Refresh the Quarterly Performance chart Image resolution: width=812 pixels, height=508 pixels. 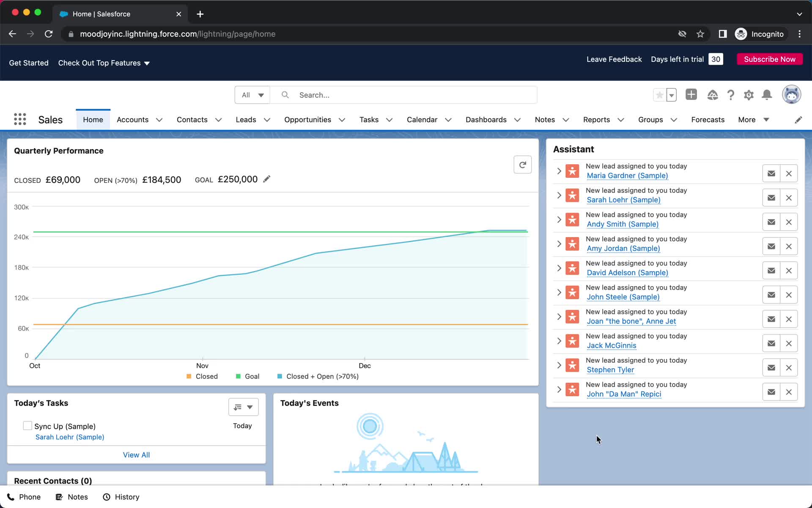pos(522,165)
